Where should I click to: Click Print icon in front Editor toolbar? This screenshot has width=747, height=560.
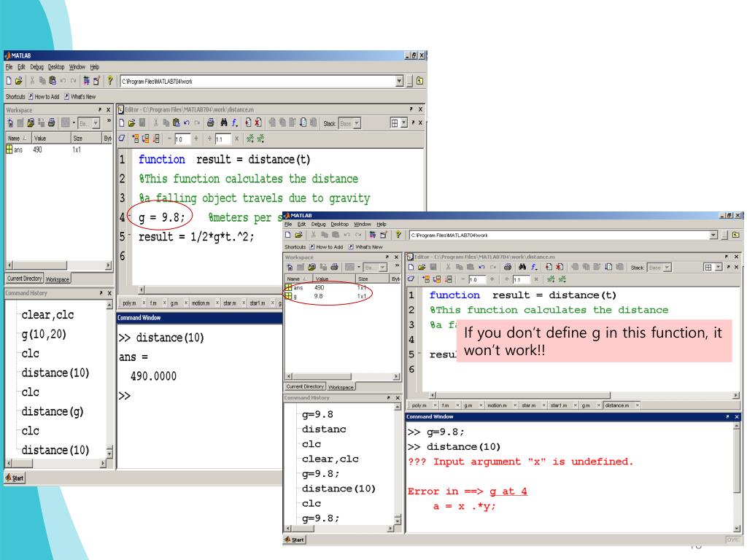pos(508,267)
